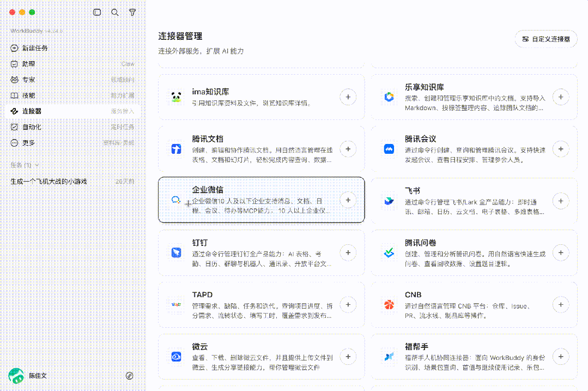The image size is (588, 391).
Task: Add the 腾讯问卷 connector
Action: point(561,252)
